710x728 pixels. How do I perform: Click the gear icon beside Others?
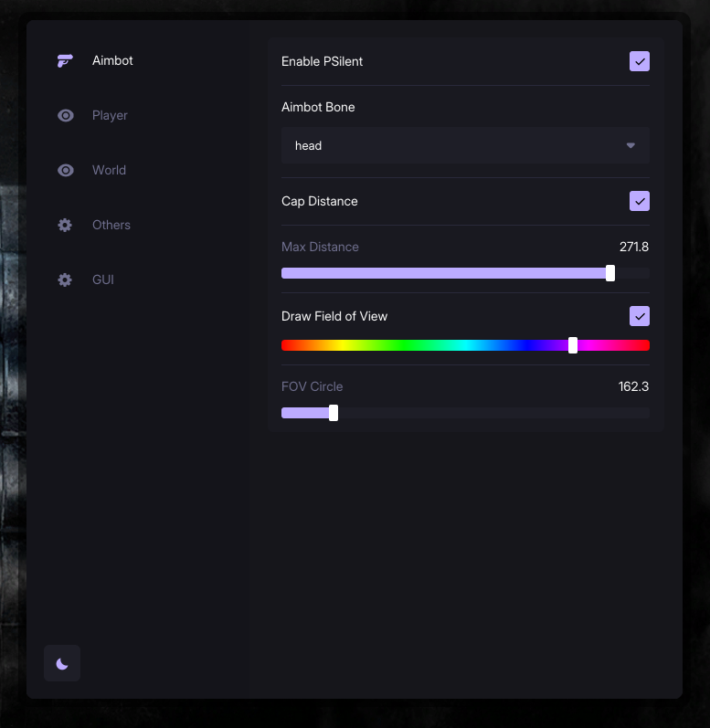(x=65, y=226)
